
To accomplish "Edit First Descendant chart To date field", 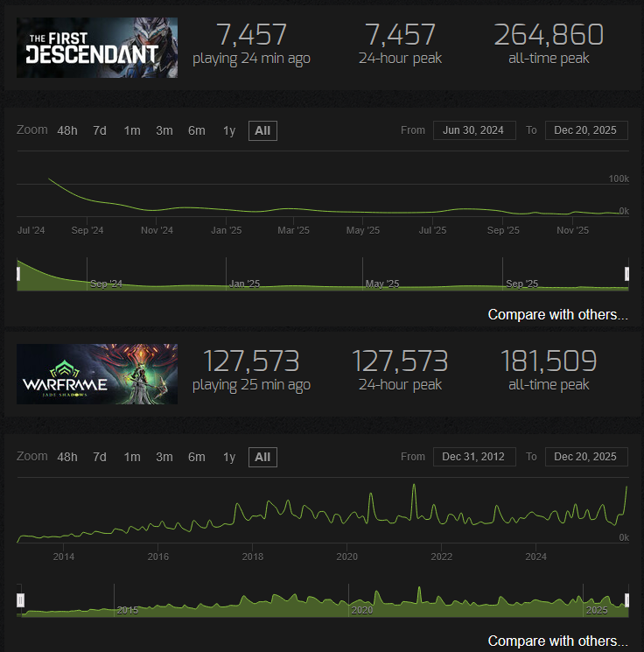I will 586,130.
